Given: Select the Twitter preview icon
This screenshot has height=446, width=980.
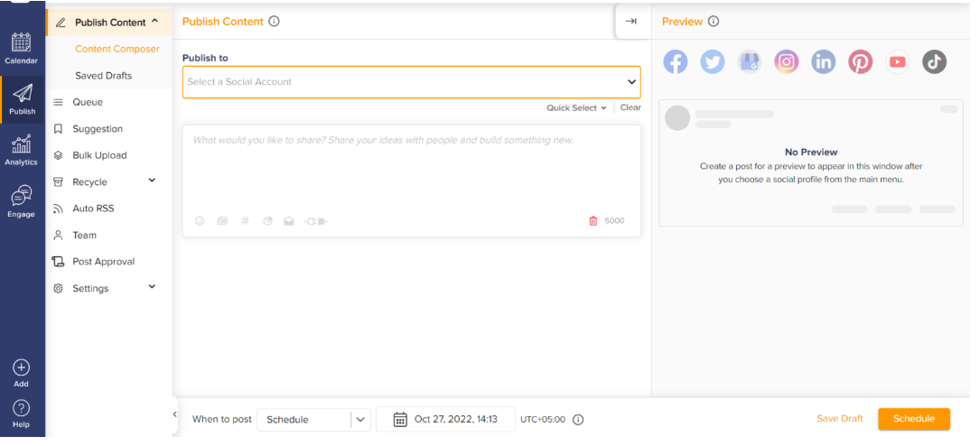Looking at the screenshot, I should pyautogui.click(x=713, y=61).
